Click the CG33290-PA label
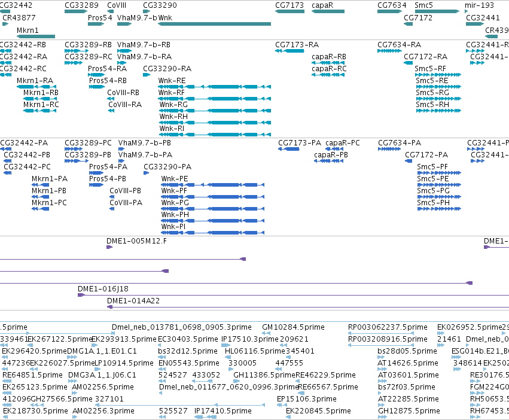This screenshot has height=420, width=509. click(x=167, y=167)
